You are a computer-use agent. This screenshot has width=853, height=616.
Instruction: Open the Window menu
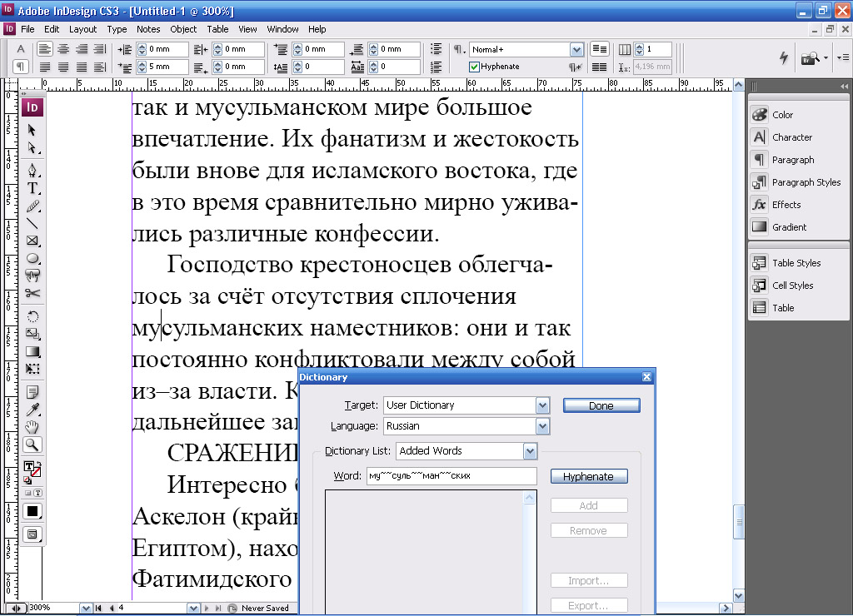[x=282, y=29]
